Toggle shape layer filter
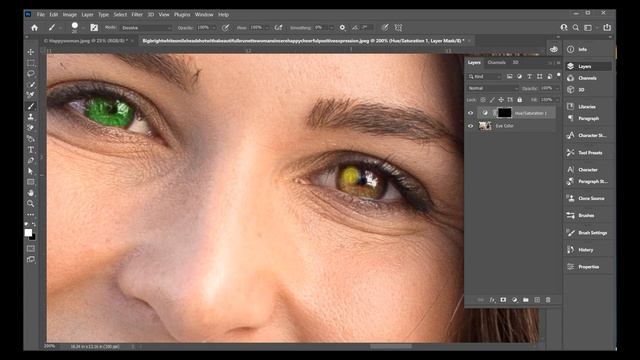This screenshot has width=640, height=360. pos(540,76)
